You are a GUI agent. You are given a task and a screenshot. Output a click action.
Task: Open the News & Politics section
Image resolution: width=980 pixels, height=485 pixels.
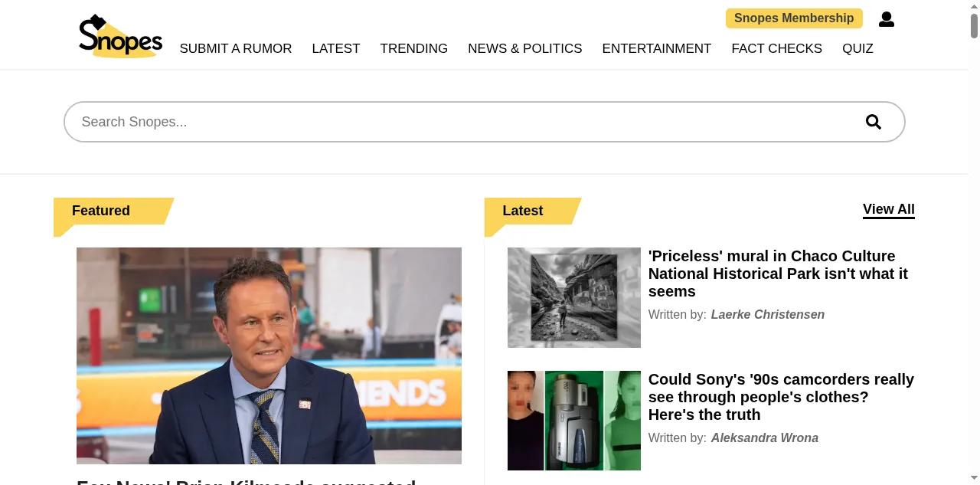[x=525, y=48]
